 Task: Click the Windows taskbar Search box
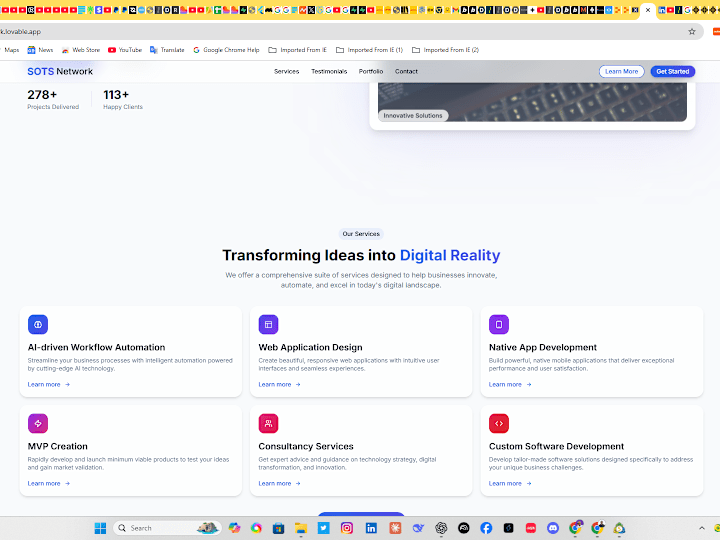167,528
